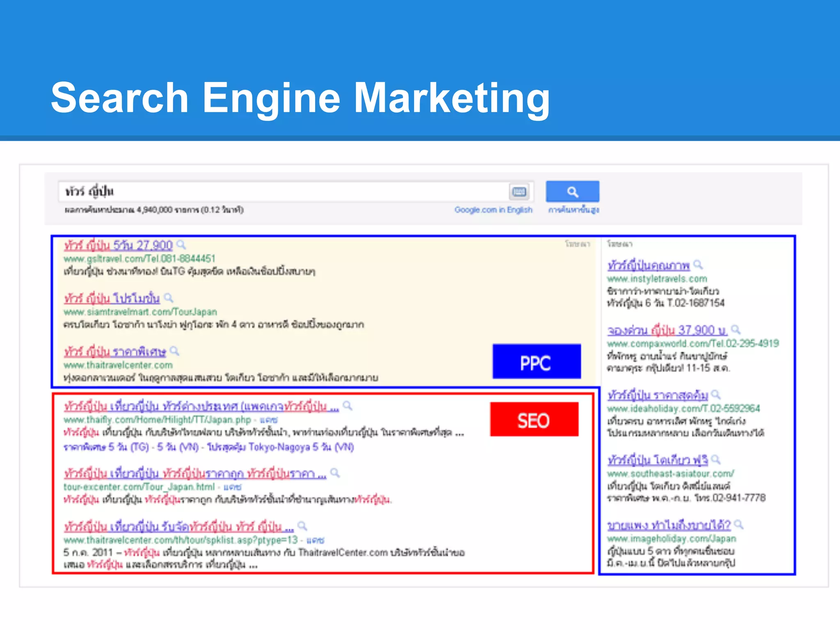Image resolution: width=840 pixels, height=630 pixels.
Task: Click thaitravelcenter.com spklist.asp result URL
Action: 180,540
